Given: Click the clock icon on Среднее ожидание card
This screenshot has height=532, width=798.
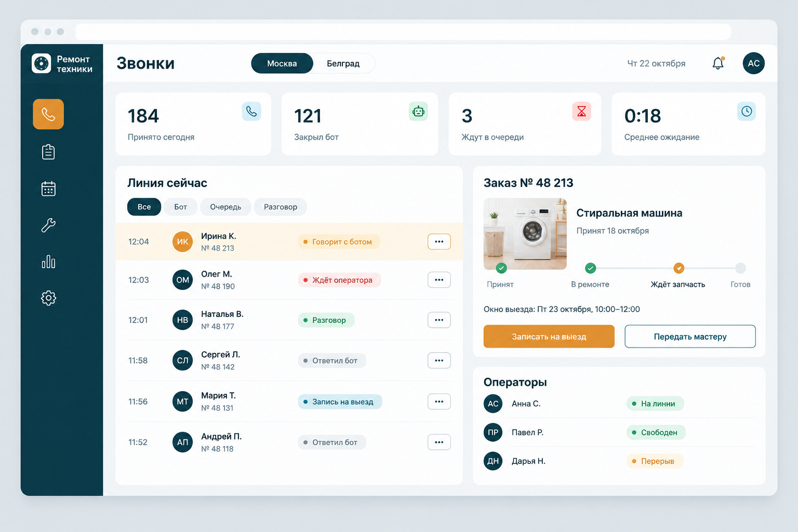Looking at the screenshot, I should (x=747, y=111).
